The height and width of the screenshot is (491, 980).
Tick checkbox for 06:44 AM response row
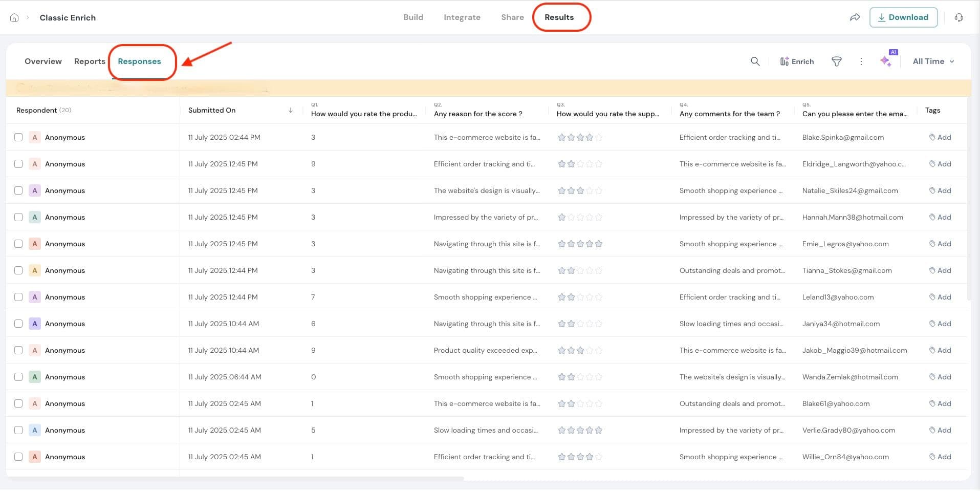point(18,377)
